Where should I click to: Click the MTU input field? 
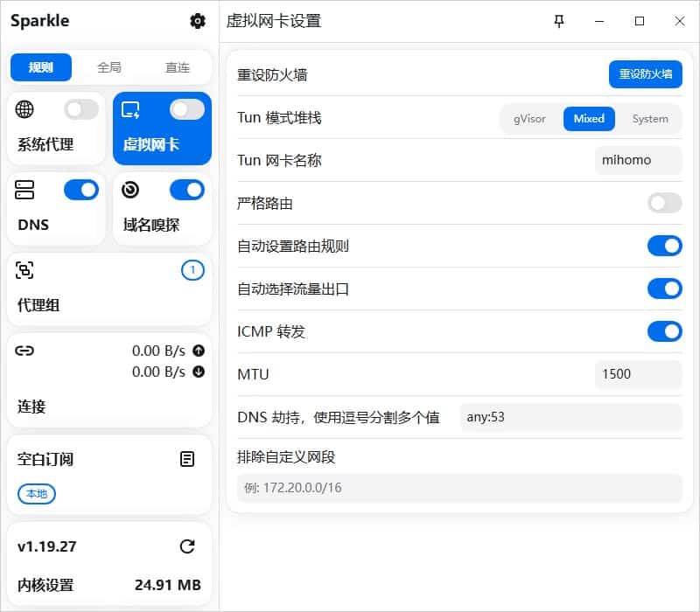point(639,374)
